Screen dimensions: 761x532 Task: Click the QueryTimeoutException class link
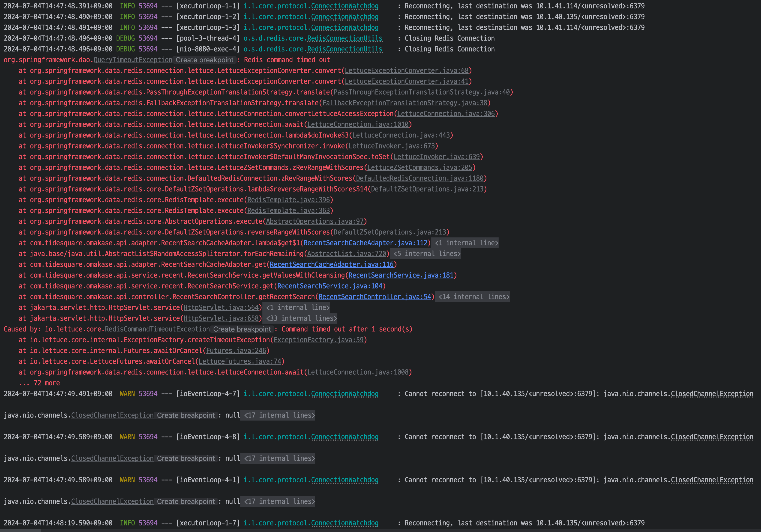(x=133, y=60)
